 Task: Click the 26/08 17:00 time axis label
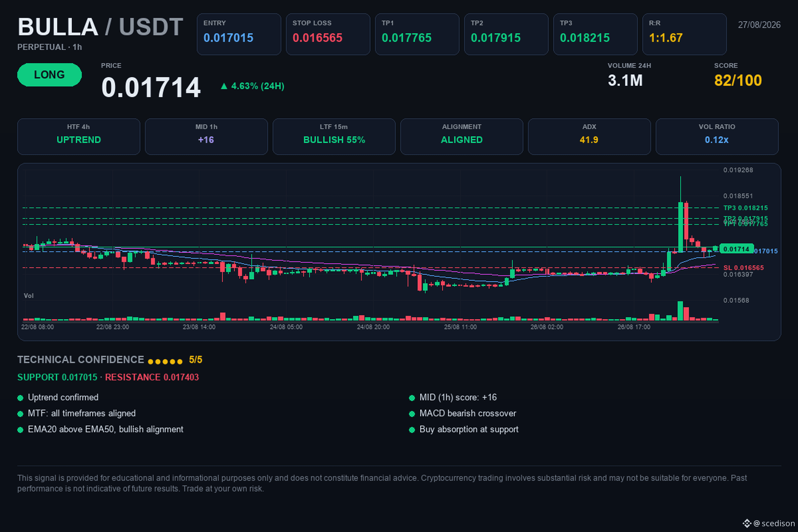(634, 327)
